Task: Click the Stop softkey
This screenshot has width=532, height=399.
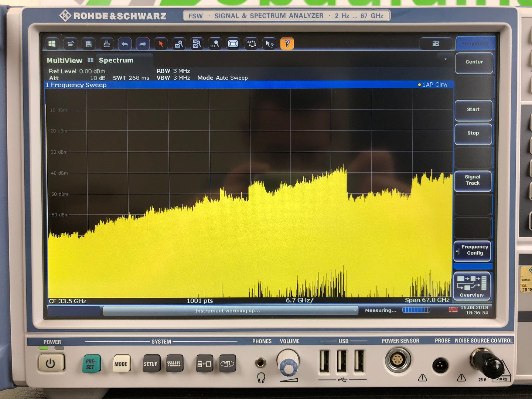Action: coord(473,134)
